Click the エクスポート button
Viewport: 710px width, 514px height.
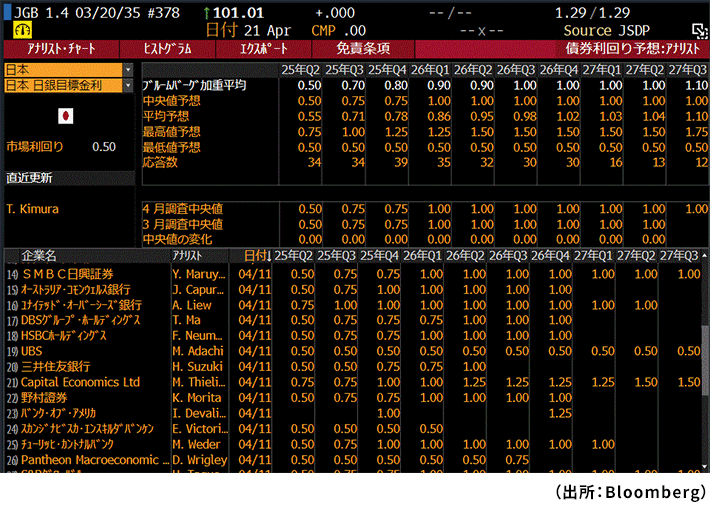(264, 49)
